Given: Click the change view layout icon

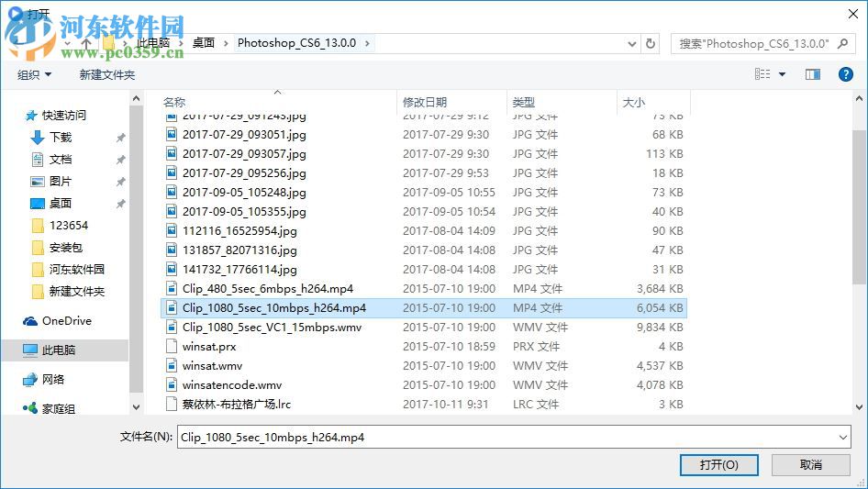Looking at the screenshot, I should pos(762,74).
